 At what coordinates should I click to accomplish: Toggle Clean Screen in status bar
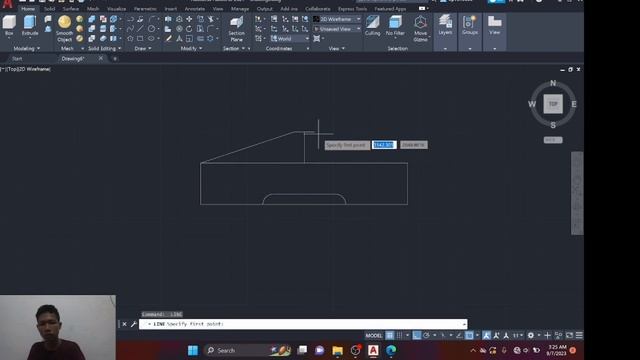(x=569, y=336)
